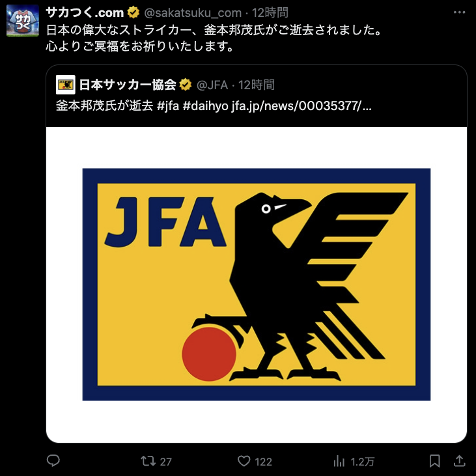The height and width of the screenshot is (476, 476).
Task: Open the 12時間 timestamp of main post
Action: 270,13
